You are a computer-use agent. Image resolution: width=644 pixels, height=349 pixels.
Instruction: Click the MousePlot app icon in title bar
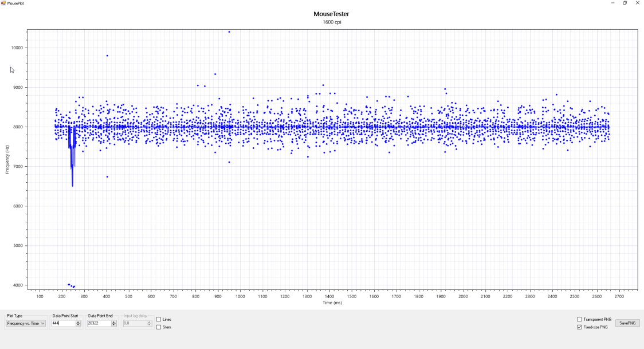click(x=3, y=3)
